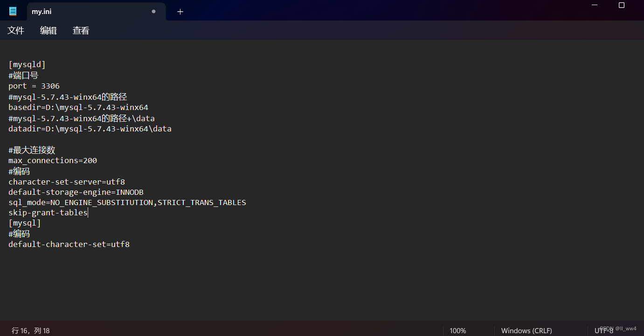Screen dimensions: 644x336
Task: Click the max_connections=200 line
Action: 53,160
